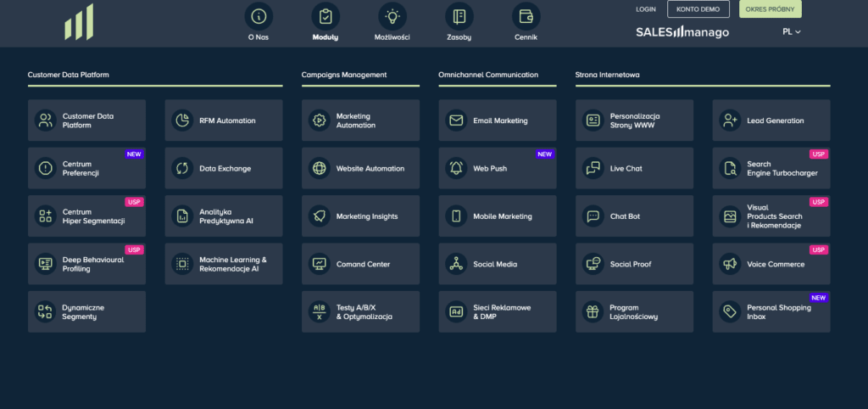Click the Search Engine Turbocharger icon
868x409 pixels.
tap(730, 169)
